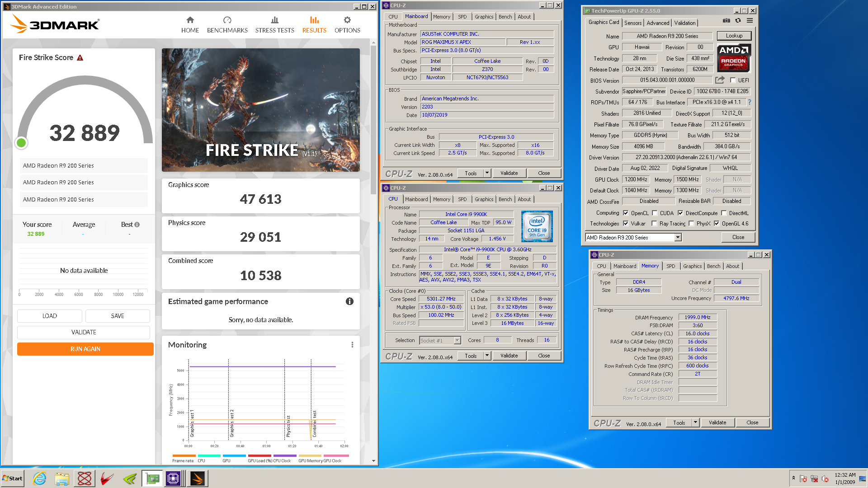This screenshot has height=488, width=868.
Task: Toggle the DirectCompute checkbox
Action: point(680,213)
